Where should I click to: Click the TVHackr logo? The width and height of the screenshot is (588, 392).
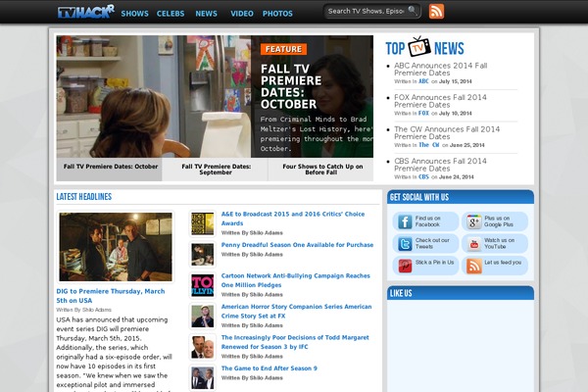[86, 12]
